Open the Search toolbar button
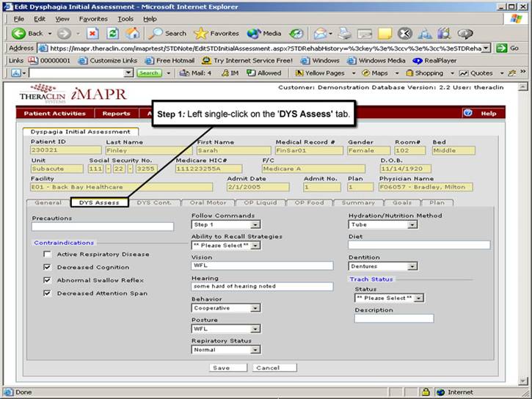Viewport: 532px width, 399px height. click(167, 33)
